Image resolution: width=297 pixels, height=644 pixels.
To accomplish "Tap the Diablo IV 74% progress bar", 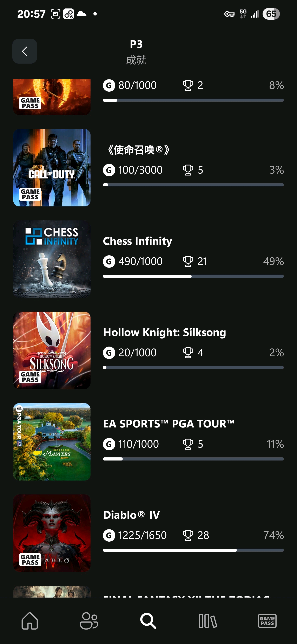I will [x=193, y=550].
